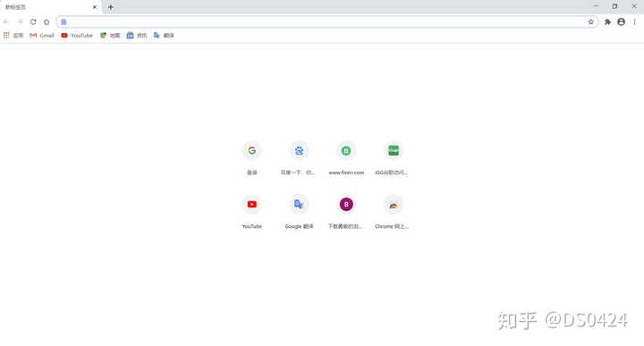Open the Maps bookmark in bookmarks bar

(x=110, y=35)
